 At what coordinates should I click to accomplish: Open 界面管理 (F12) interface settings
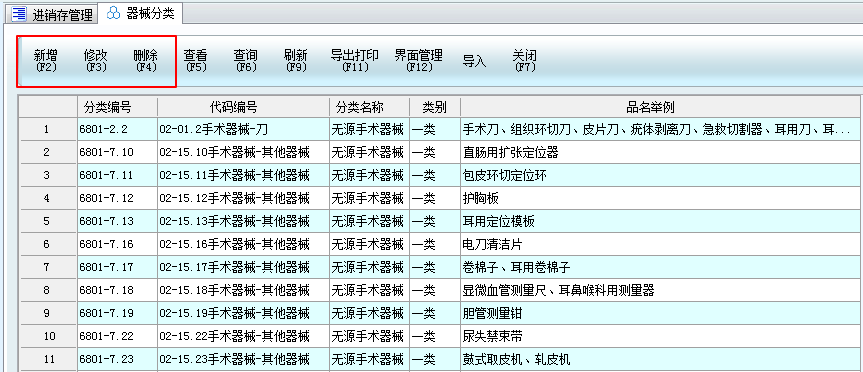click(x=419, y=61)
